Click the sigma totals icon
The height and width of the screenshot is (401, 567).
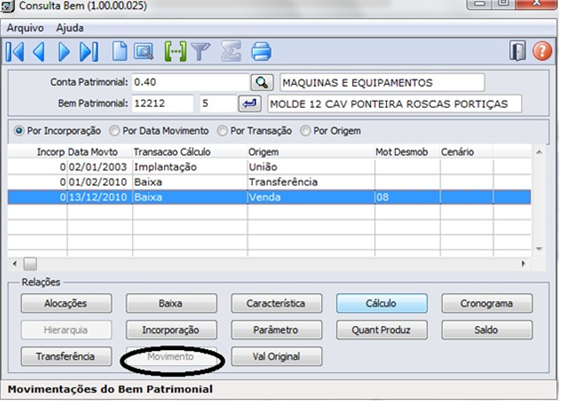pyautogui.click(x=231, y=51)
